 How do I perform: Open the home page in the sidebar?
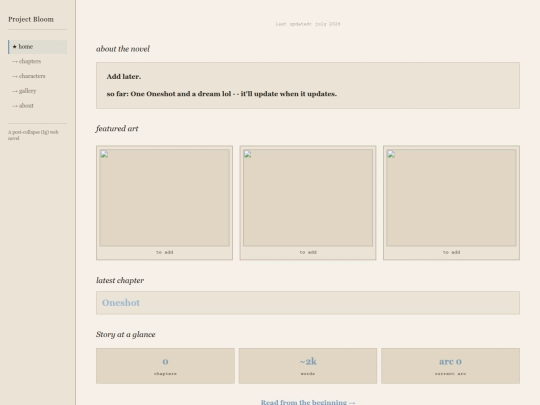point(38,47)
